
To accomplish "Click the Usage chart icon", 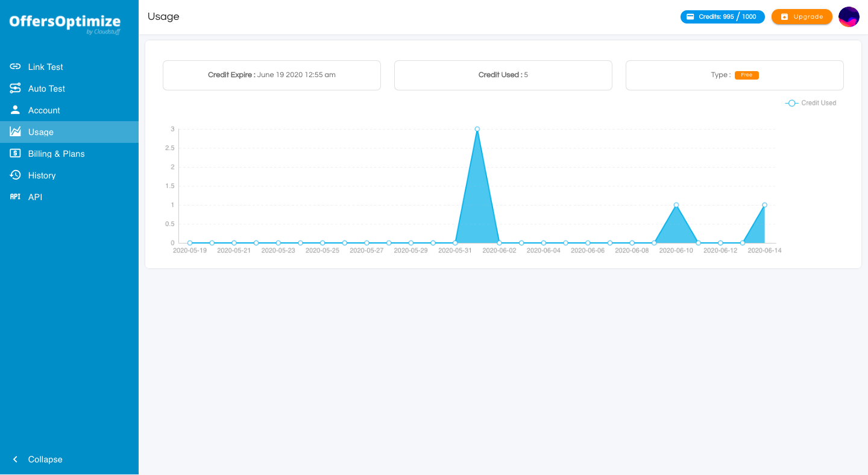I will coord(15,131).
